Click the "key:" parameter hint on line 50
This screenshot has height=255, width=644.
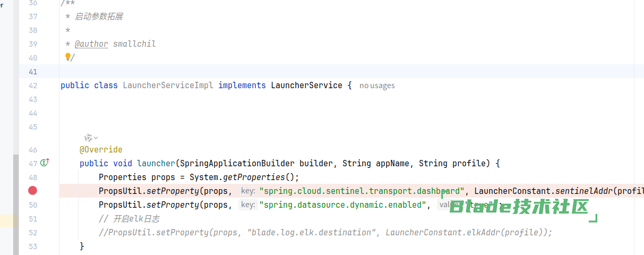coord(247,205)
